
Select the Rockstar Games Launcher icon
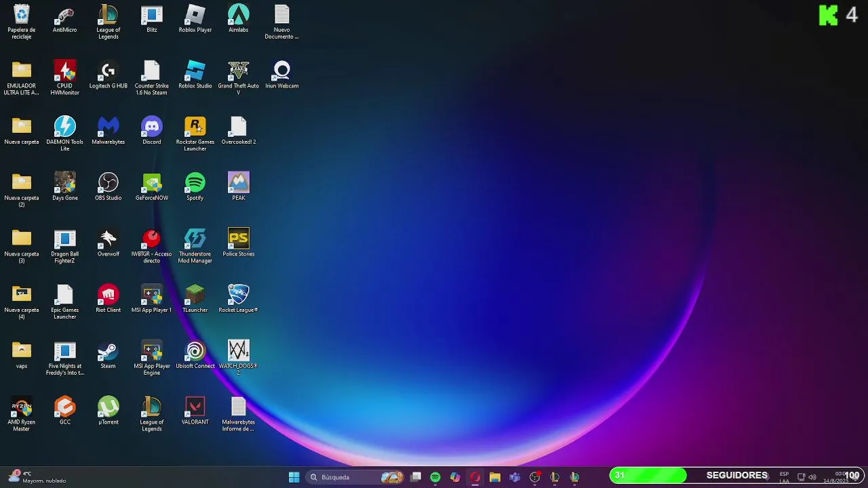[195, 134]
